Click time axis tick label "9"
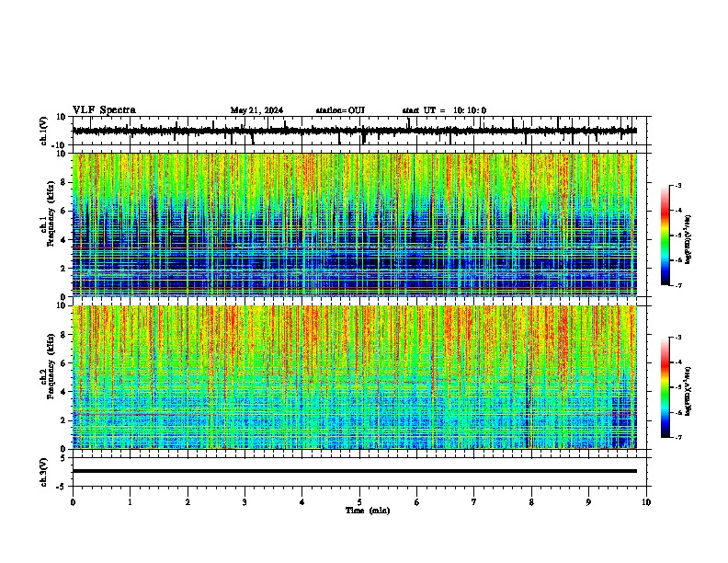Viewport: 728px width, 563px height. (x=588, y=502)
